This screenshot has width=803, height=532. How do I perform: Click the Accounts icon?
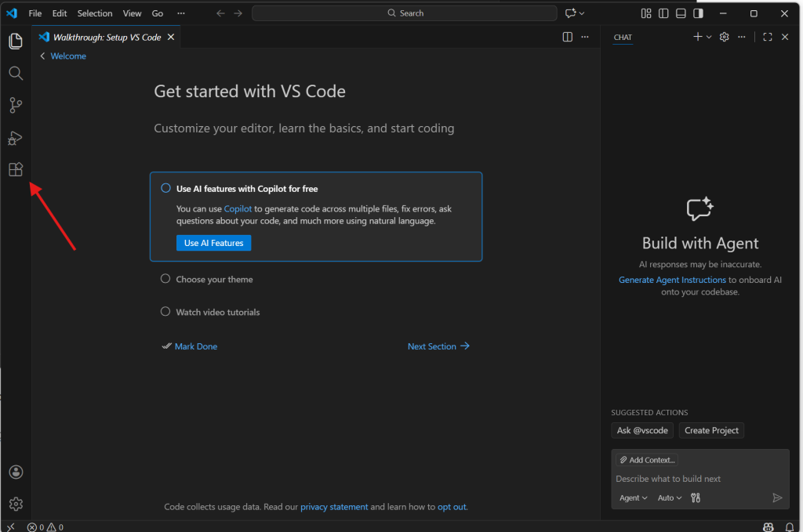point(16,472)
